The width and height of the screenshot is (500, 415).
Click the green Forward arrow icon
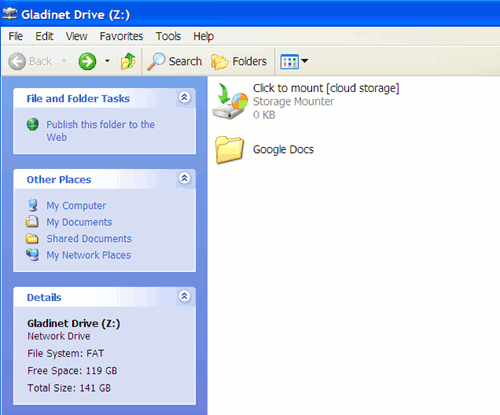(x=87, y=61)
